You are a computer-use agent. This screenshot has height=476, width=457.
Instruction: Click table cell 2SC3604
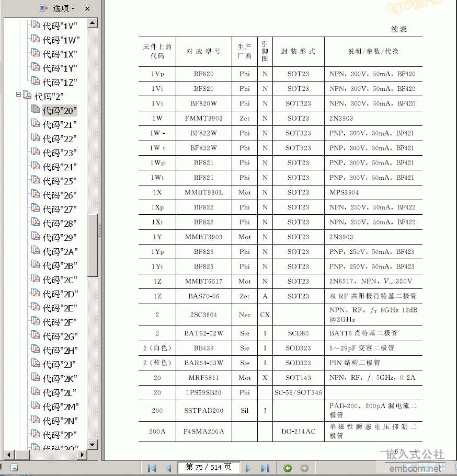(203, 315)
